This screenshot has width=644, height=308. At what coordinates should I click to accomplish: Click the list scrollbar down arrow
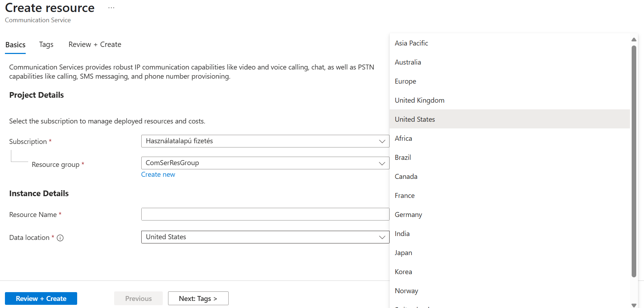(634, 305)
